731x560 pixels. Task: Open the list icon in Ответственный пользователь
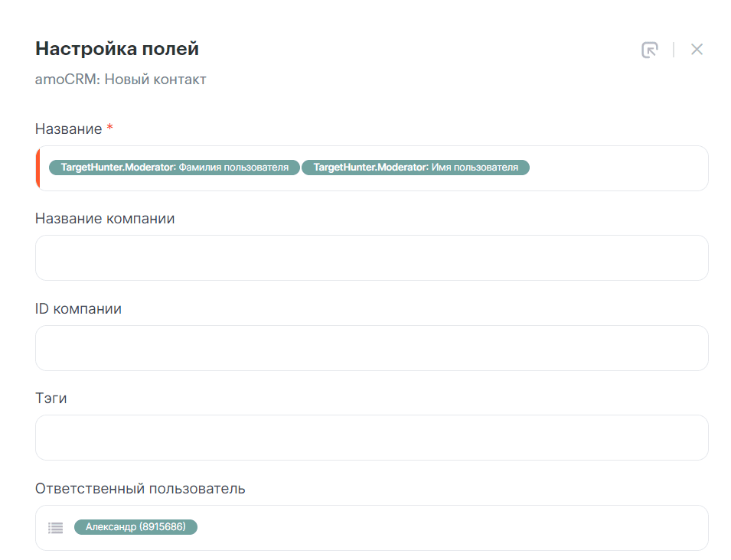tap(55, 528)
